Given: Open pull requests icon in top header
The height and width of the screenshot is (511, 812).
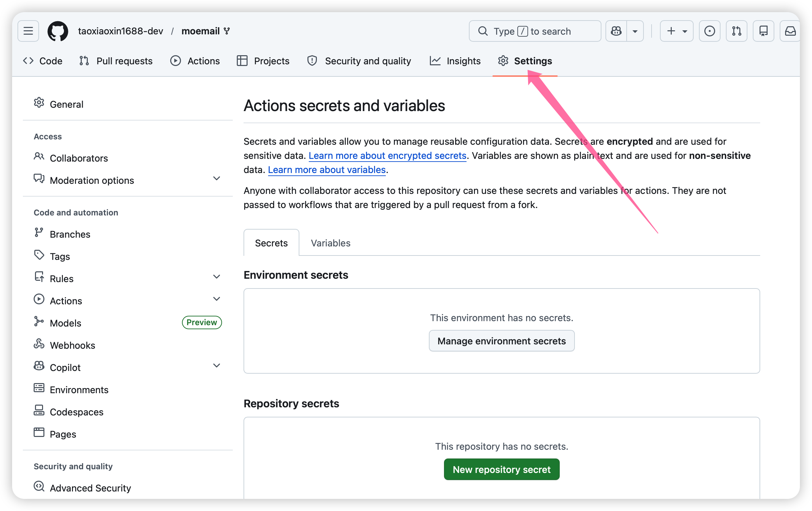Looking at the screenshot, I should 736,31.
